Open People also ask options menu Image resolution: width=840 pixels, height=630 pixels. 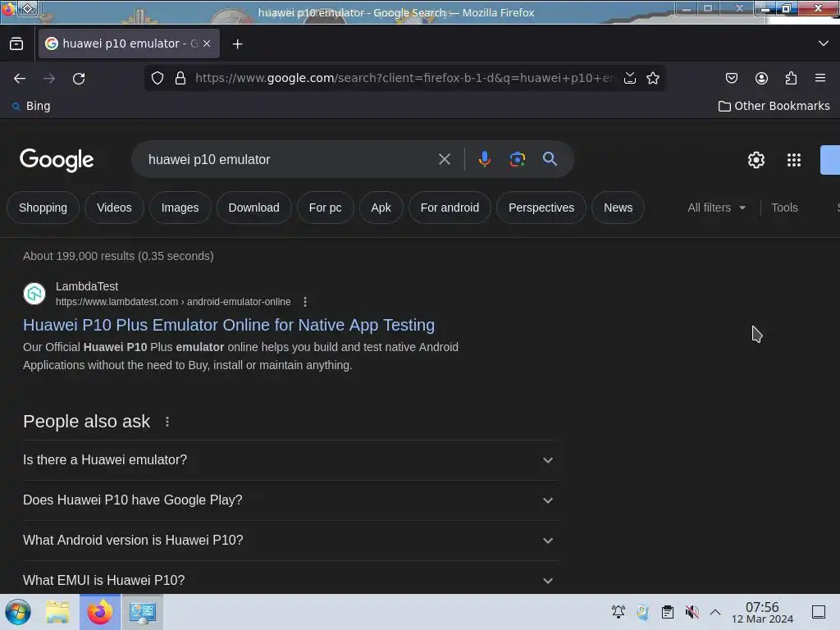(167, 422)
